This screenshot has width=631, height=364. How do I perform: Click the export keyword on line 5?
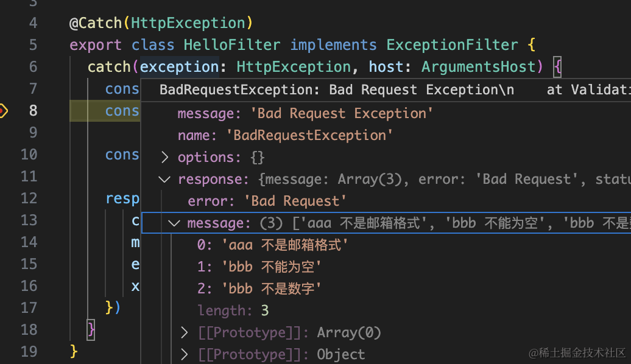point(96,44)
